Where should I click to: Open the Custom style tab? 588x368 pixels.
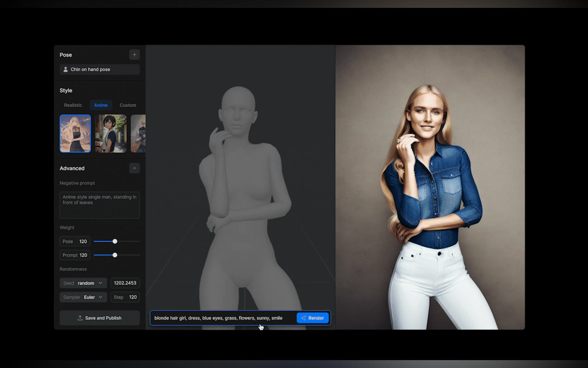128,105
